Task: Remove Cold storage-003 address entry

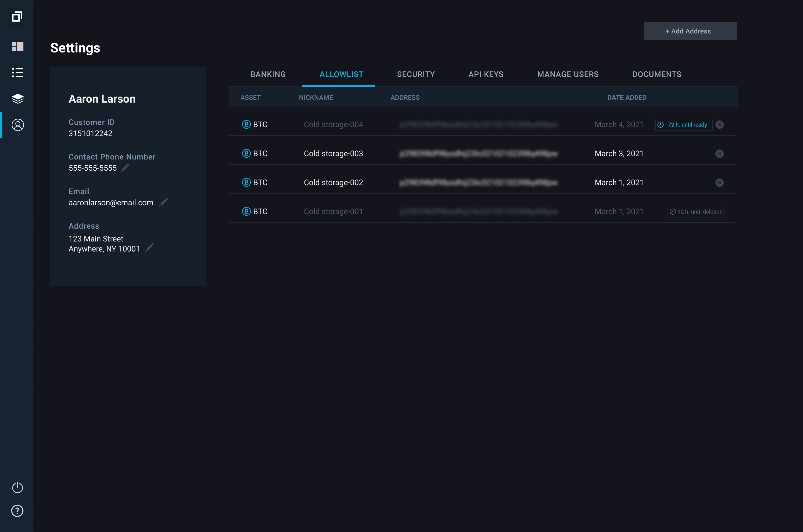Action: coord(719,154)
